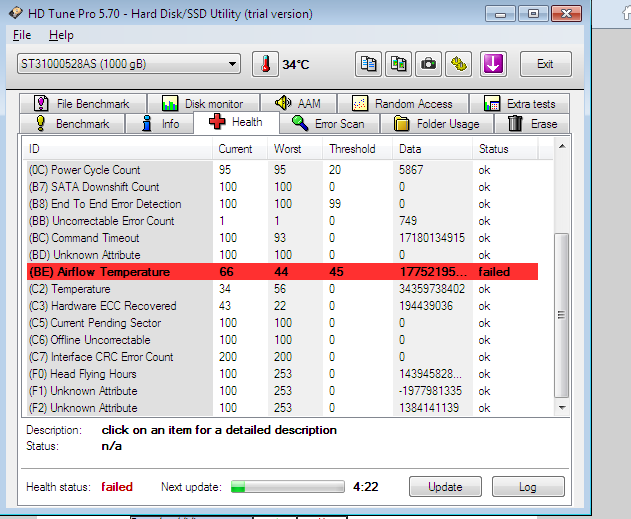Viewport: 631px width, 519px height.
Task: Sort by the Current column header
Action: (x=240, y=149)
